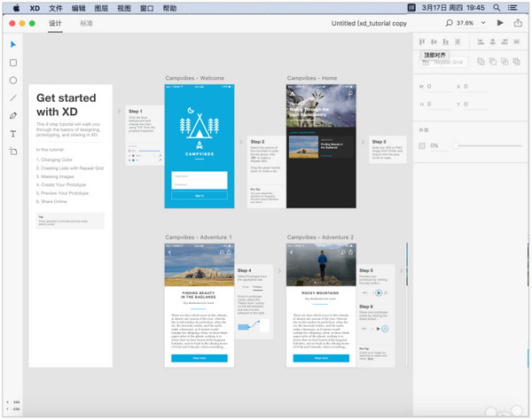The width and height of the screenshot is (532, 420).
Task: Click the Intersect boolean operation icon
Action: click(505, 61)
